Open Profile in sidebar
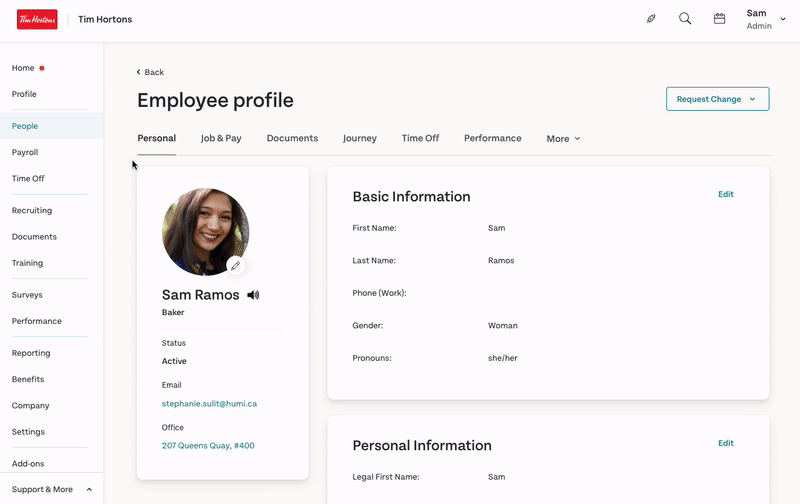Image resolution: width=800 pixels, height=504 pixels. (24, 94)
